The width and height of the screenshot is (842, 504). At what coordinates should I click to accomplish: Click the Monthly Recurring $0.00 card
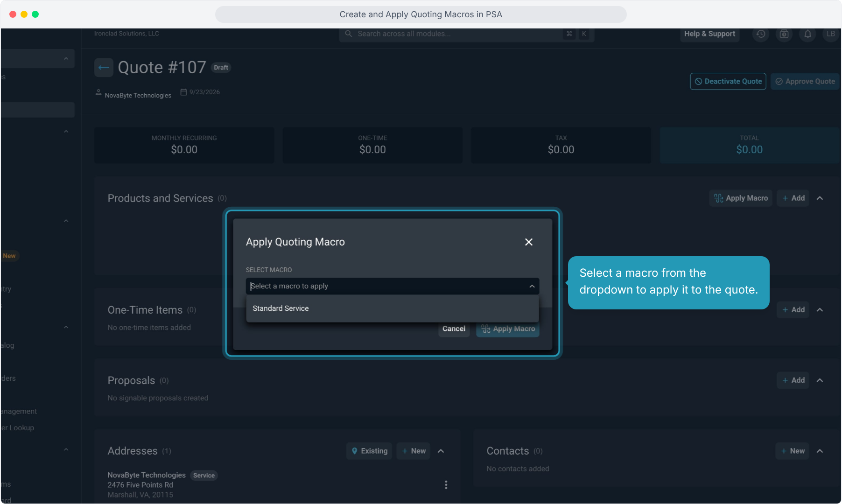coord(184,145)
